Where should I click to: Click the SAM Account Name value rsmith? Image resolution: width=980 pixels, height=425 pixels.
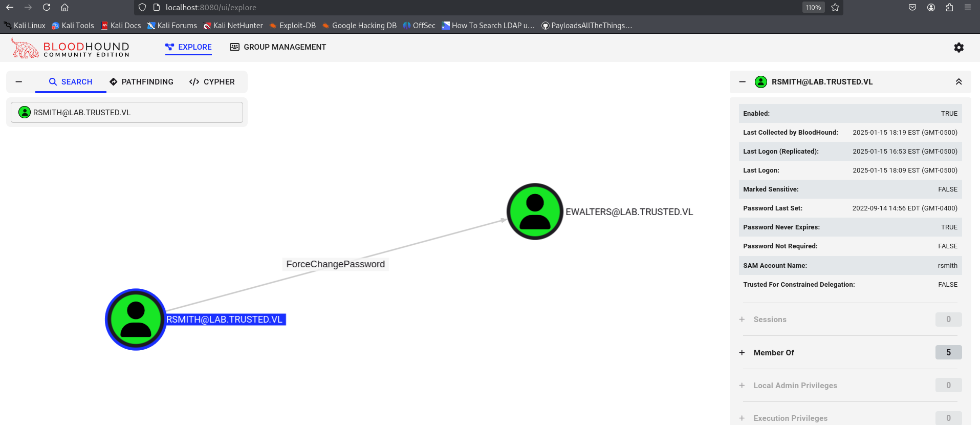[x=947, y=265]
